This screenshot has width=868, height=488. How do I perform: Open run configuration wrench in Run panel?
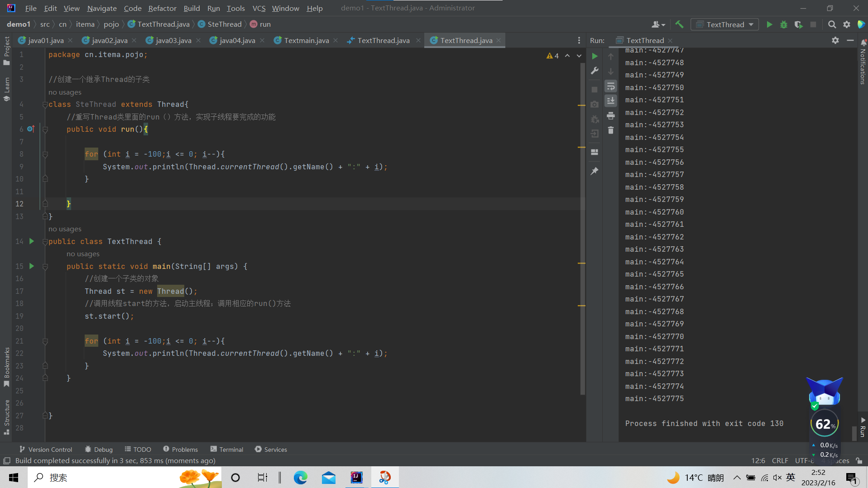(x=595, y=71)
